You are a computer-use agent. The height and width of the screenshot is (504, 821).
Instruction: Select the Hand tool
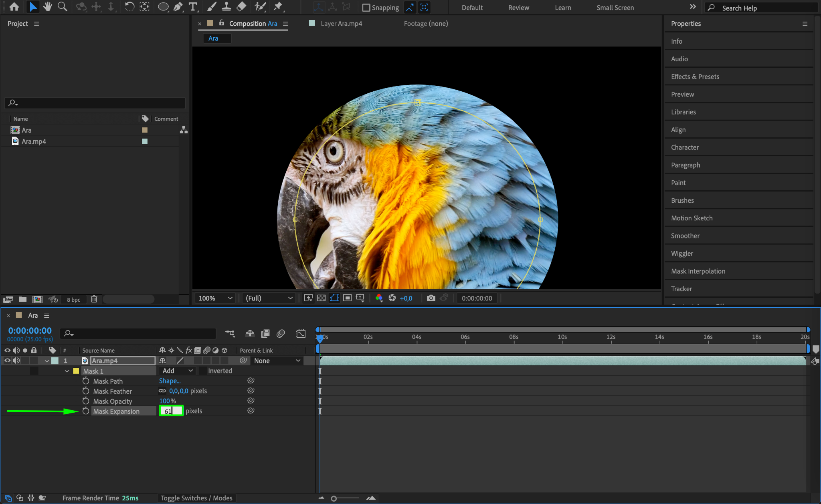coord(48,7)
